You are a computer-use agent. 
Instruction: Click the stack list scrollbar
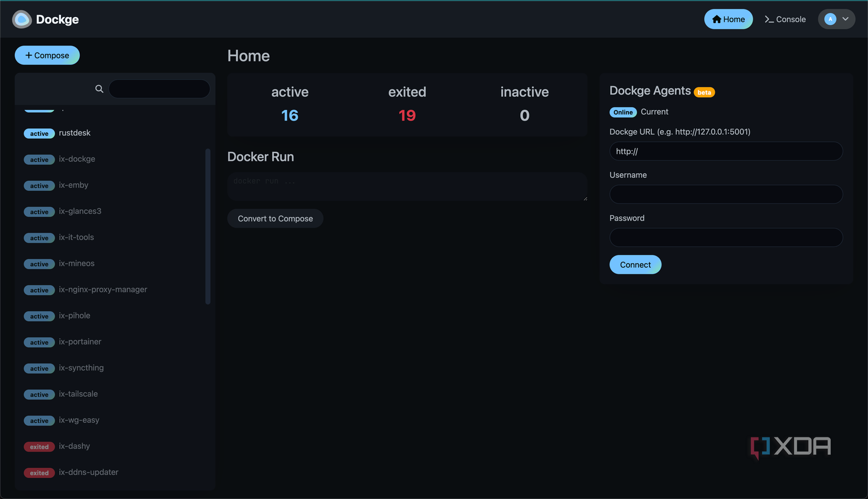click(x=208, y=226)
